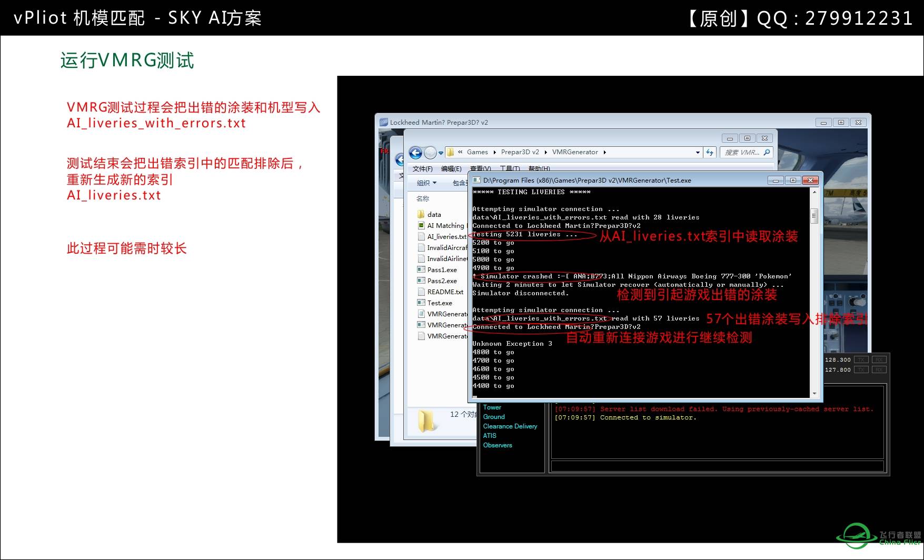924x560 pixels.
Task: Toggle TX for frequency 127.800 in vPilot
Action: [862, 370]
